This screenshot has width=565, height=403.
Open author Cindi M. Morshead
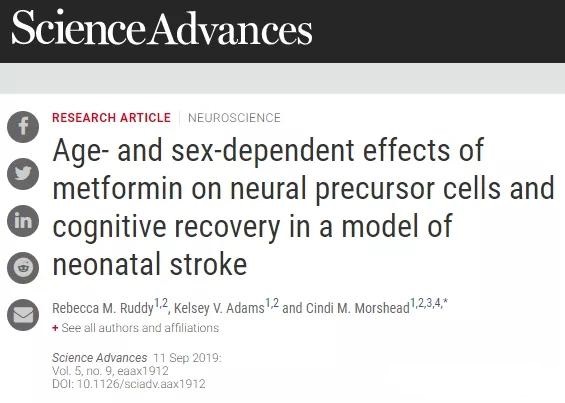(x=358, y=308)
